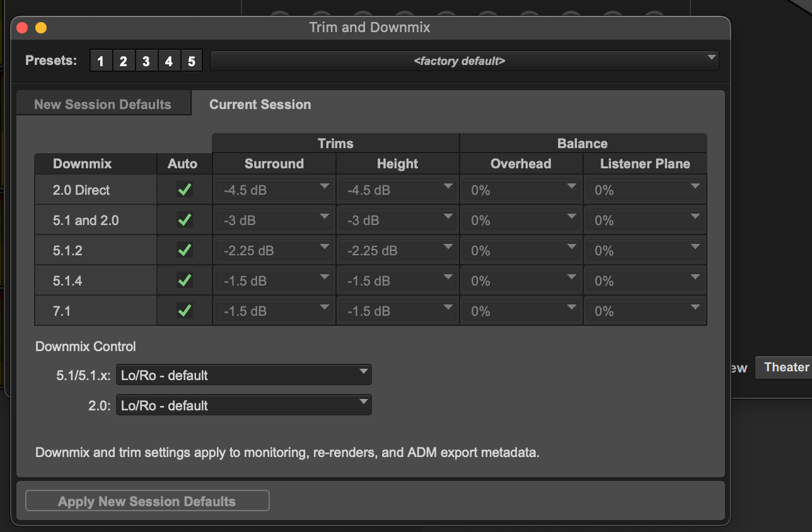Open the 2.0 downmix control dropdown
This screenshot has height=532, width=812.
pyautogui.click(x=244, y=405)
